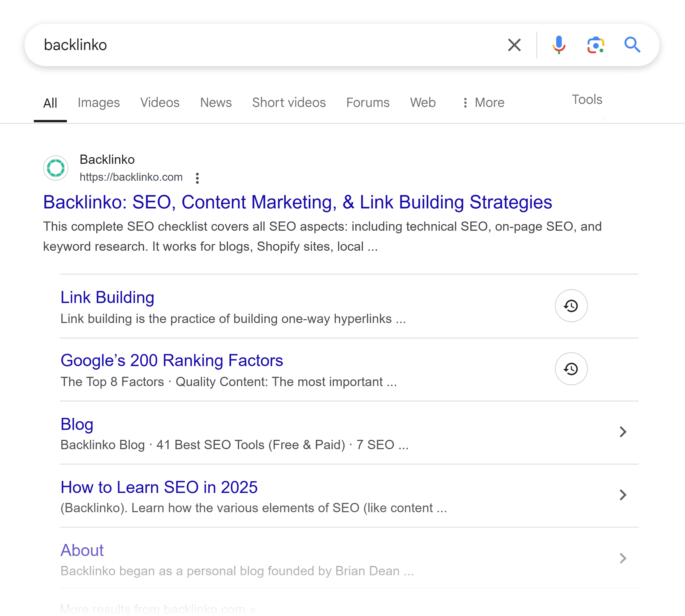The height and width of the screenshot is (616, 685).
Task: Click the Backlinko favicon logo
Action: tap(56, 168)
